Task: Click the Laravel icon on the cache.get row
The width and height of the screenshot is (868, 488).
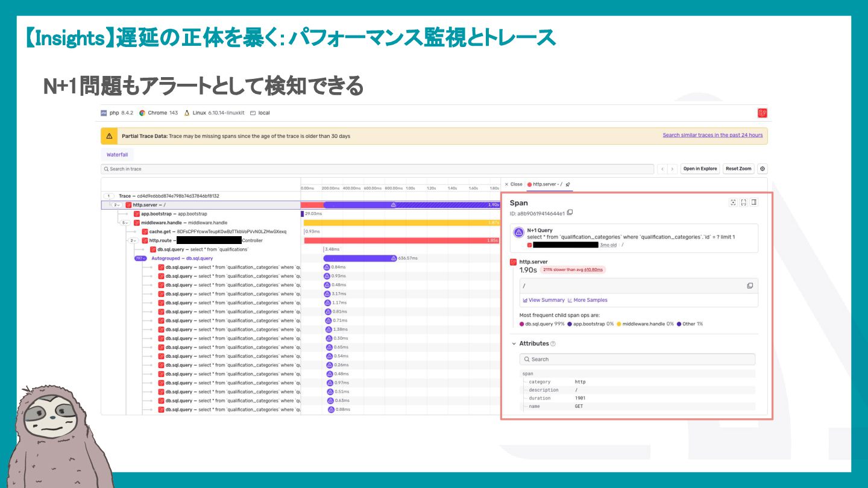Action: pos(145,231)
